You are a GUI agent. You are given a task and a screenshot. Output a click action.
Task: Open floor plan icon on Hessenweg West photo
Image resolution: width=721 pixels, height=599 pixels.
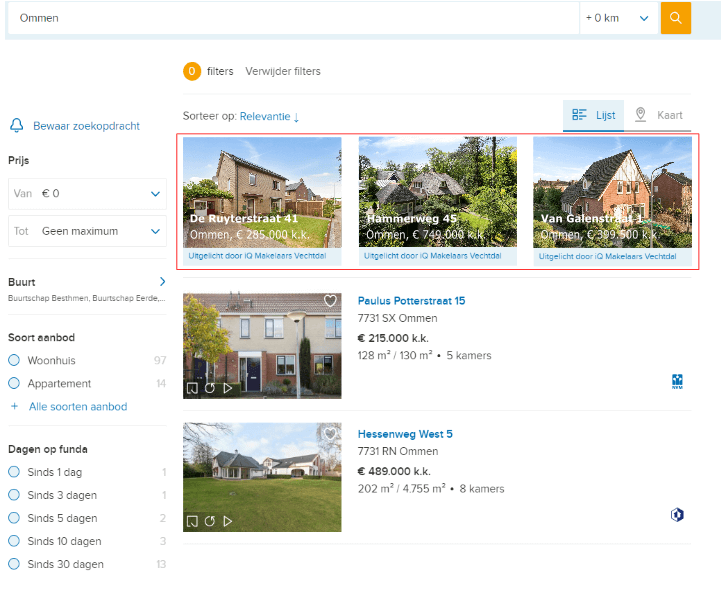tap(192, 521)
